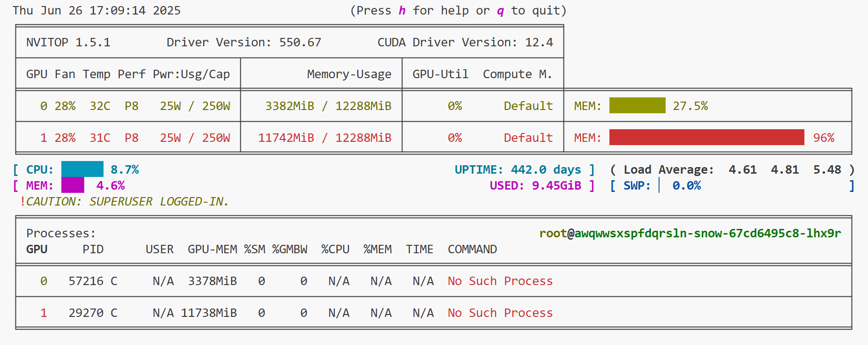Click the magenta 'q' quit key hint
The image size is (868, 345).
pyautogui.click(x=500, y=11)
